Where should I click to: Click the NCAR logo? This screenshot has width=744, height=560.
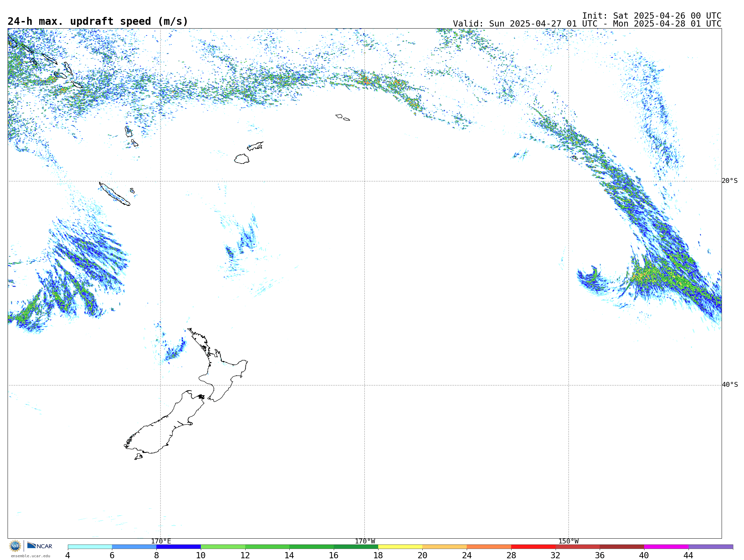[x=40, y=546]
